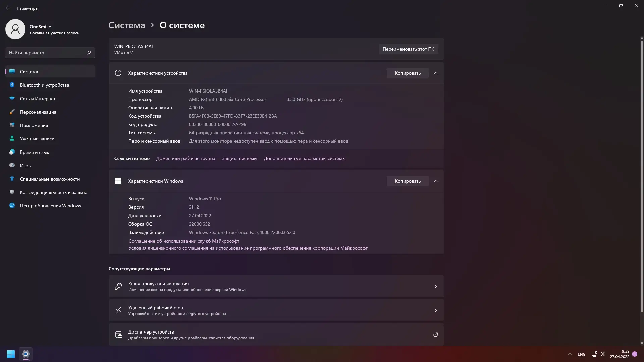Open volume icon in system tray
The width and height of the screenshot is (644, 362).
tap(602, 354)
